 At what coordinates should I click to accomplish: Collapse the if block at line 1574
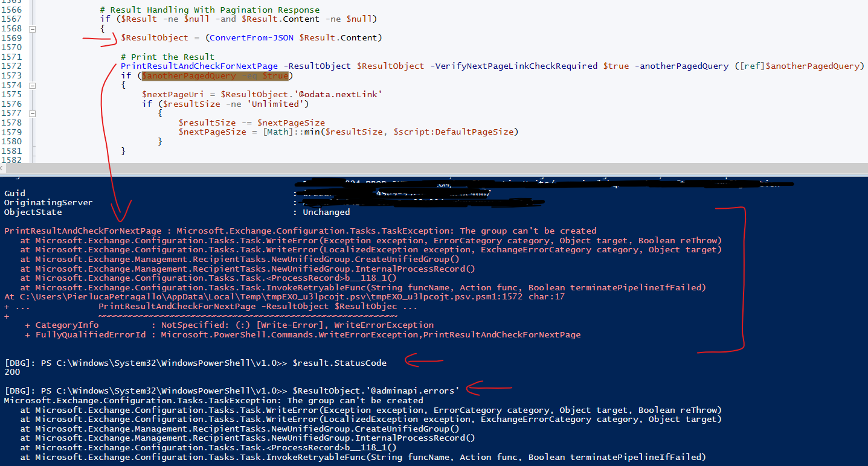[x=32, y=85]
